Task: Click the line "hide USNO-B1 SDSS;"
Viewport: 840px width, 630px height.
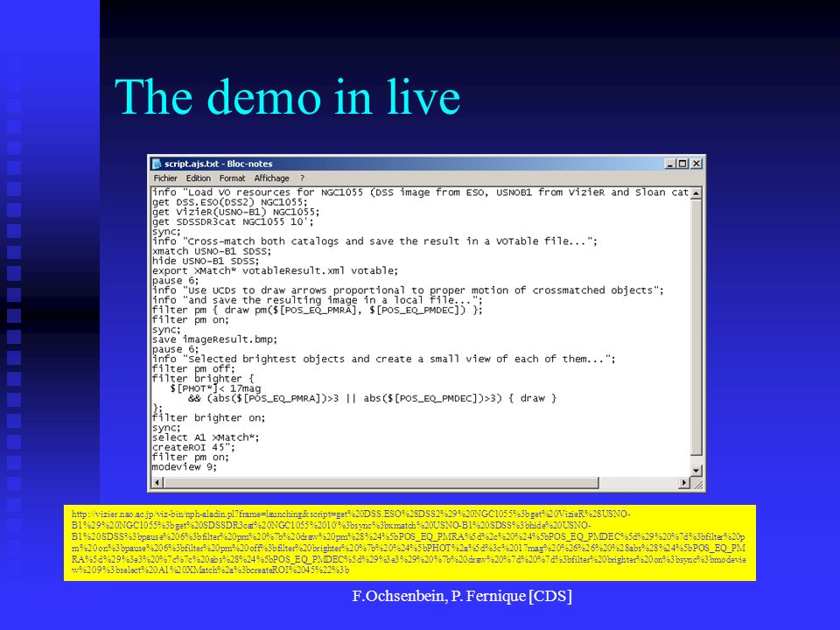Action: tap(206, 261)
